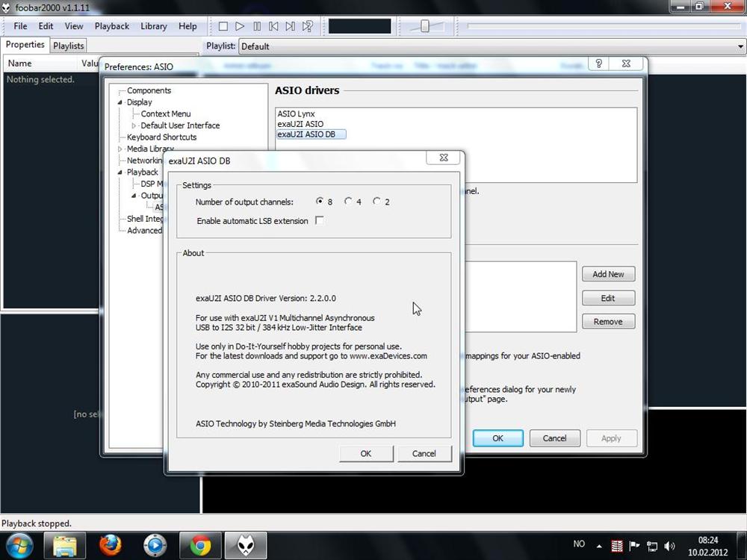Open the Help menu
The width and height of the screenshot is (747, 560).
[187, 26]
